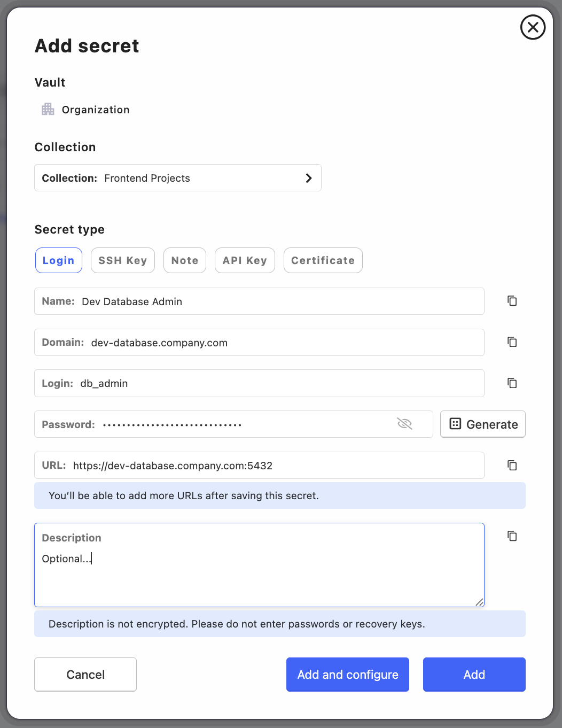Select the API Key secret type
The height and width of the screenshot is (728, 562).
pyautogui.click(x=245, y=260)
